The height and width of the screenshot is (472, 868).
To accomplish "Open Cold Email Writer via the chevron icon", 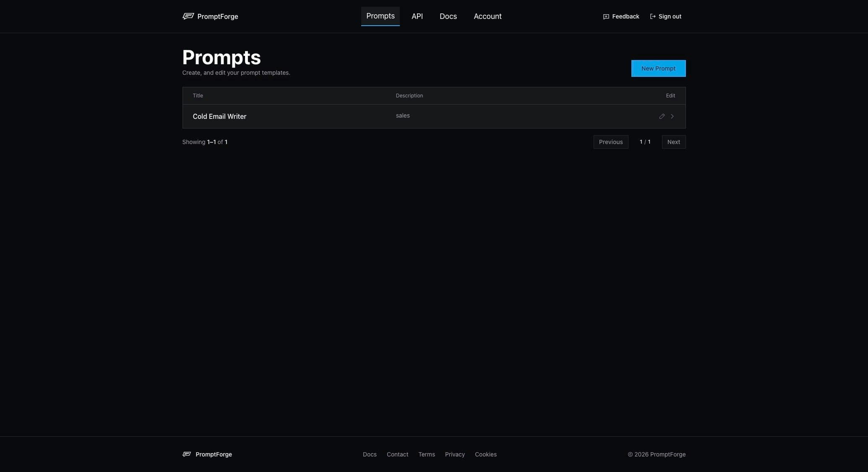I will [672, 116].
